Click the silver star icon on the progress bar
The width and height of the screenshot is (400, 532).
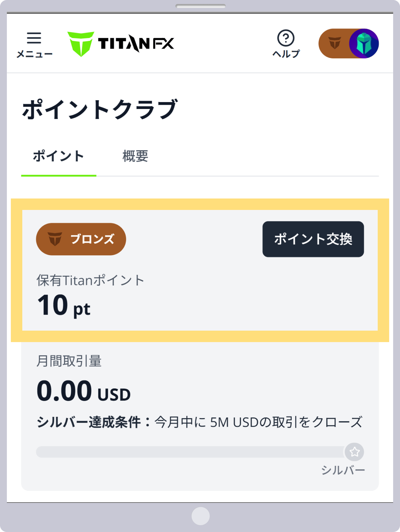click(354, 452)
